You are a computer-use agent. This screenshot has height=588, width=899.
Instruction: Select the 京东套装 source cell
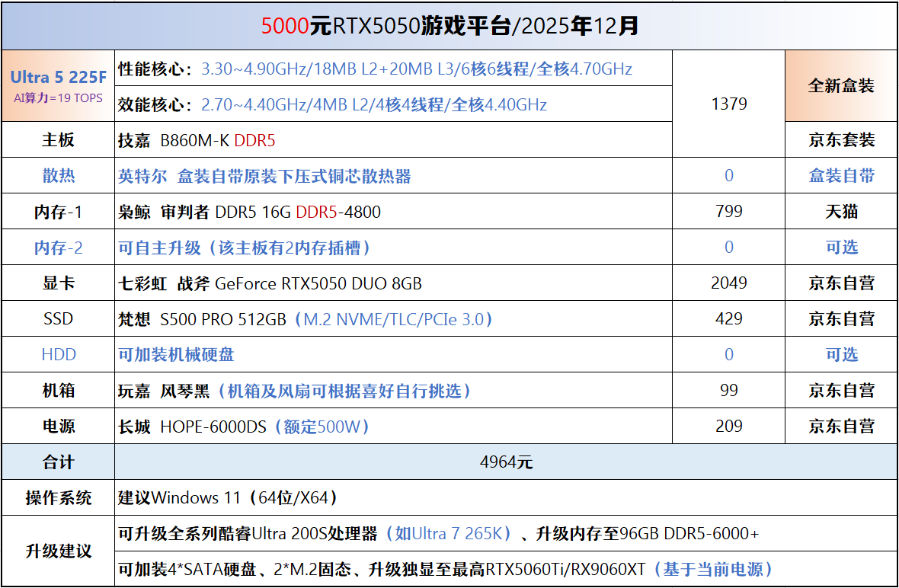pos(841,140)
